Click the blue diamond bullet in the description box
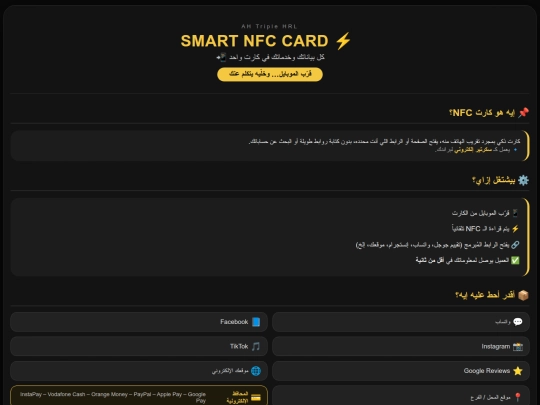 point(515,150)
